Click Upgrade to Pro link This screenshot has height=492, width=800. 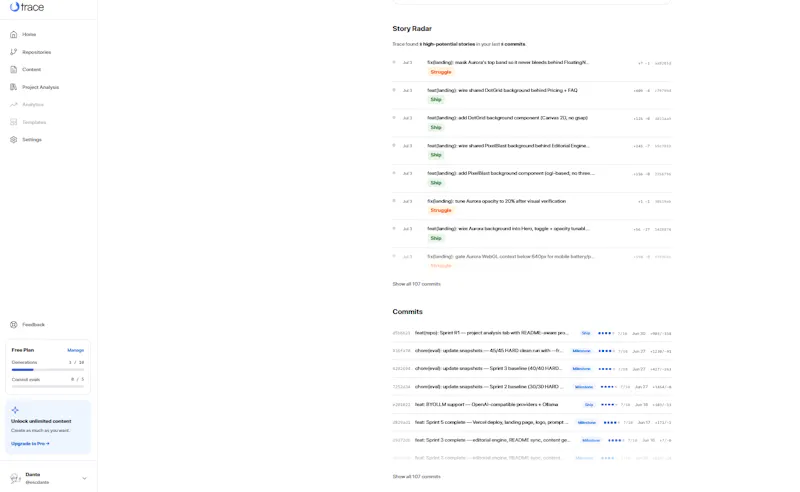(x=30, y=444)
